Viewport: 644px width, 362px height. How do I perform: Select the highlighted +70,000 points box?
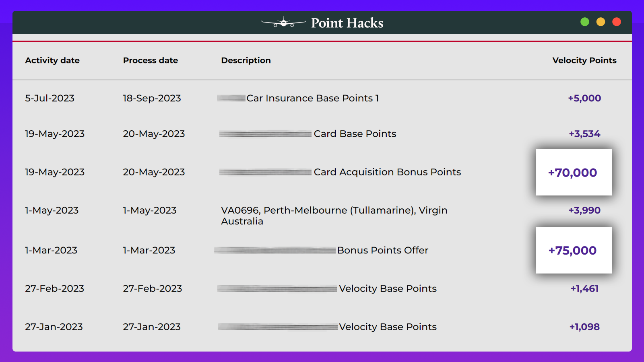[574, 172]
